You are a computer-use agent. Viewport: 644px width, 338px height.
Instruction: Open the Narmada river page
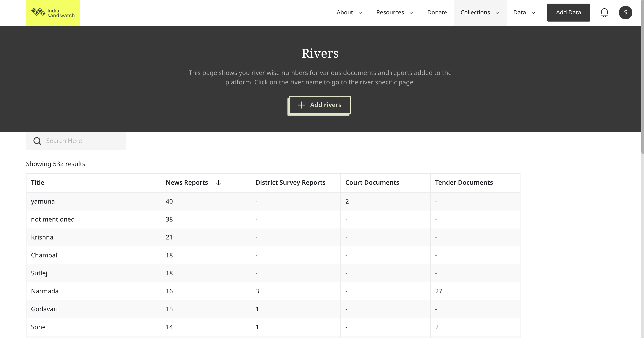(44, 291)
